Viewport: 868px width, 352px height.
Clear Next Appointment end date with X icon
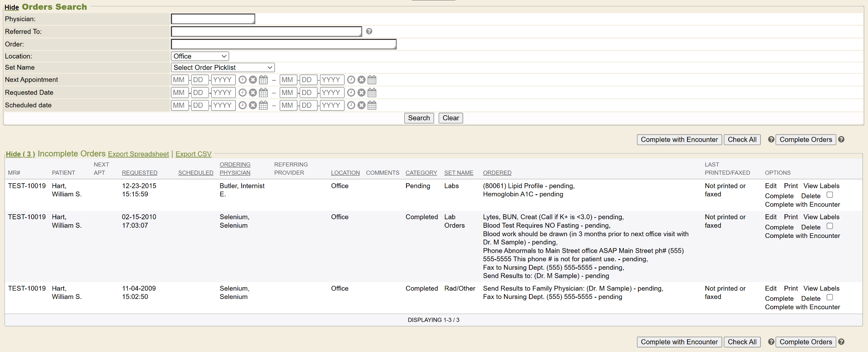pos(362,80)
